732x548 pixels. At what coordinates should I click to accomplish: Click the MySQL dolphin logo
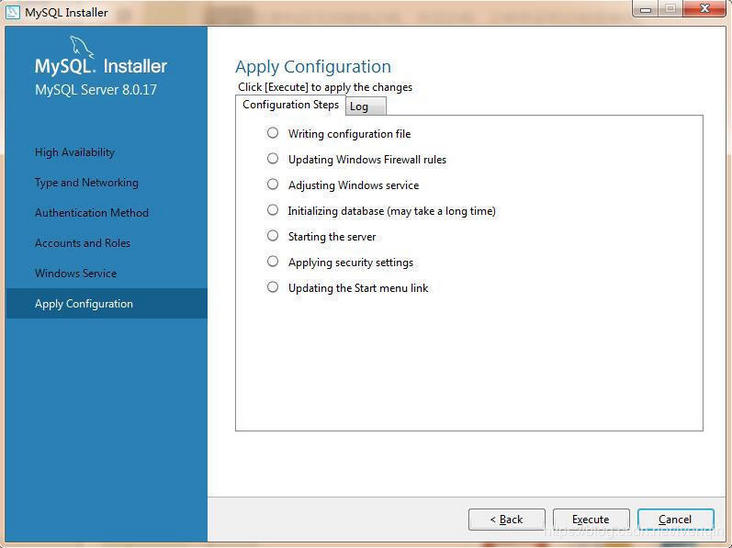[83, 47]
